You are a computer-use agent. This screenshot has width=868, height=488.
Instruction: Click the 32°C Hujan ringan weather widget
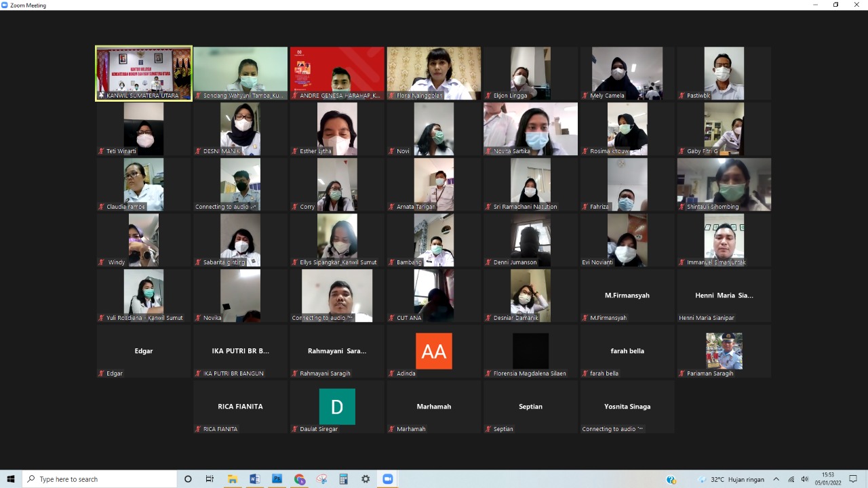[x=731, y=479]
